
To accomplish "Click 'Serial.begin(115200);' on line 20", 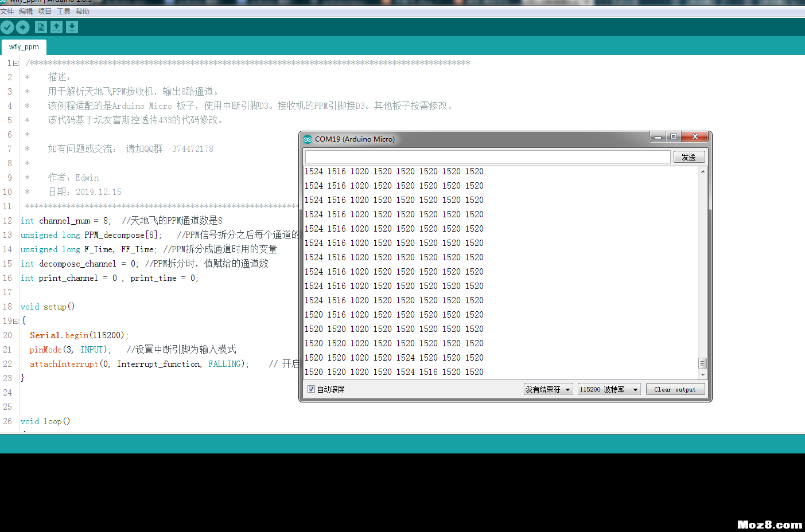I will point(79,335).
